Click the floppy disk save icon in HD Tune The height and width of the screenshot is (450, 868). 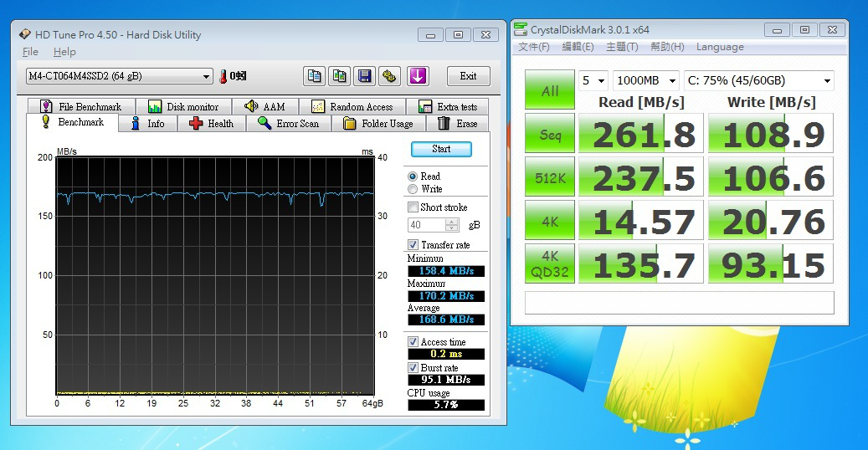364,76
